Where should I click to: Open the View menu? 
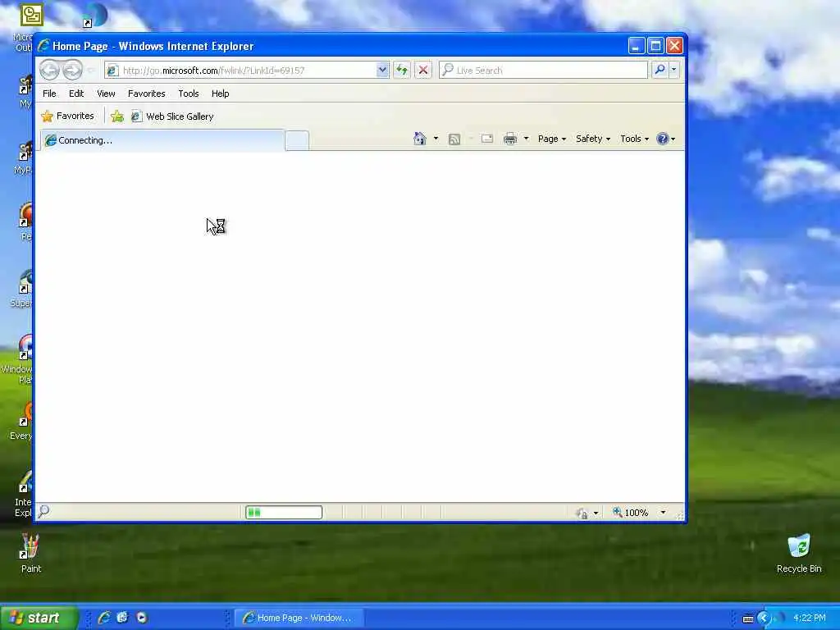click(106, 94)
